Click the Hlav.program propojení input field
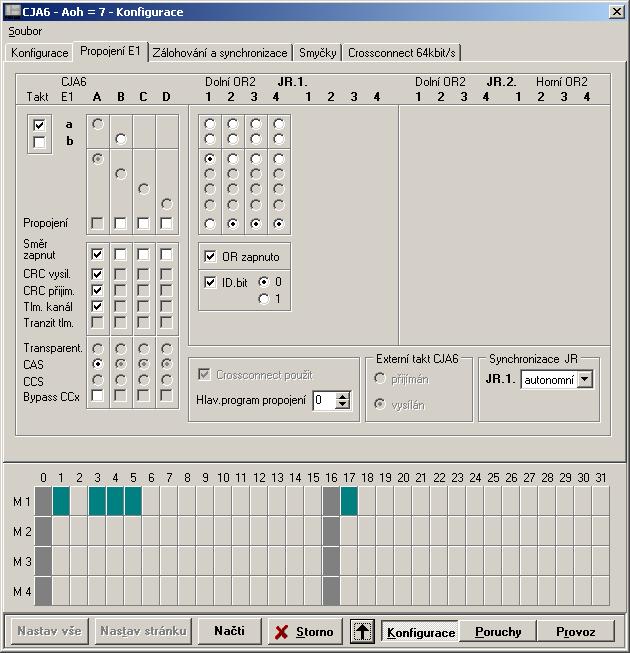Image resolution: width=630 pixels, height=653 pixels. pos(324,400)
